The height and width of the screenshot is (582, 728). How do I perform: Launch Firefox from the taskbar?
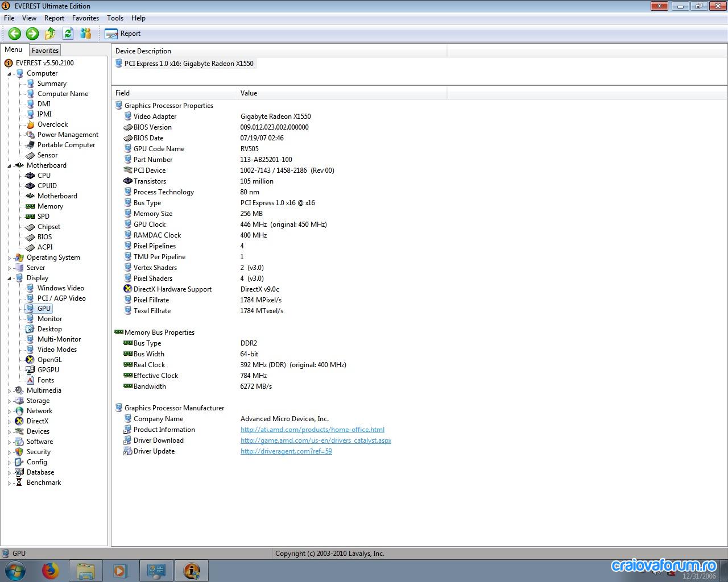pyautogui.click(x=51, y=571)
